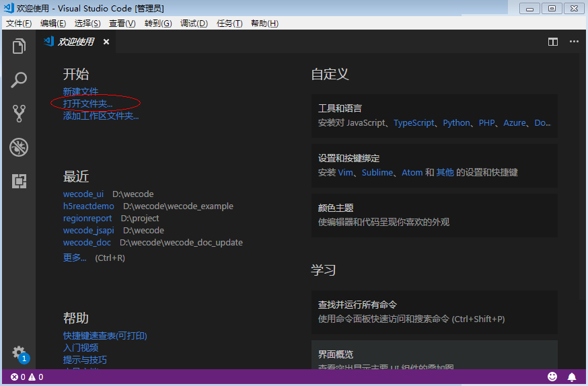
Task: Open notifications bell in status bar
Action: (571, 377)
